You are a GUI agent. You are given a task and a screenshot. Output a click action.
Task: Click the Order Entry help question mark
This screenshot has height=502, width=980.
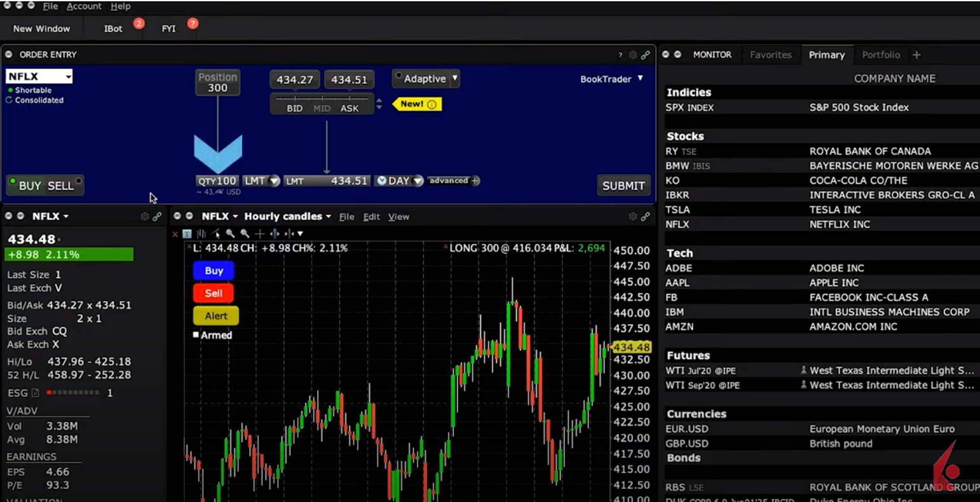pyautogui.click(x=620, y=55)
